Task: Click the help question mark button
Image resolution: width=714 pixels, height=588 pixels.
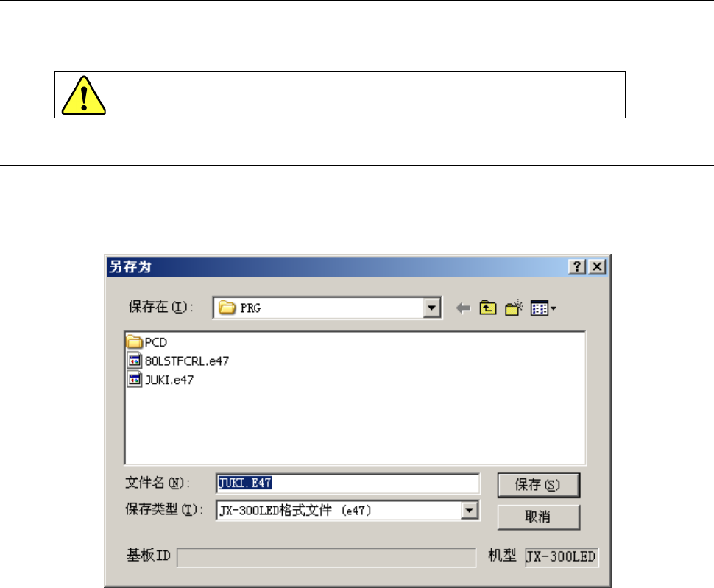Action: 577,266
